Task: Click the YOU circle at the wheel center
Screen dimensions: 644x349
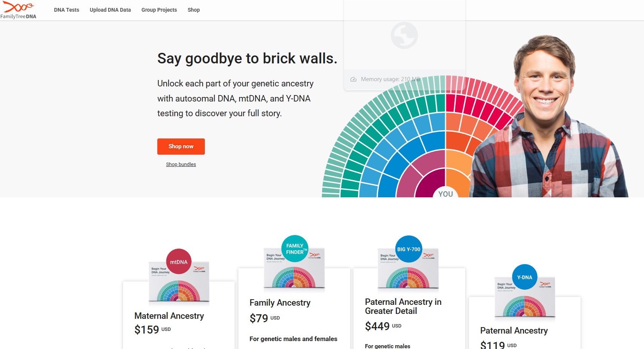Action: click(x=446, y=194)
